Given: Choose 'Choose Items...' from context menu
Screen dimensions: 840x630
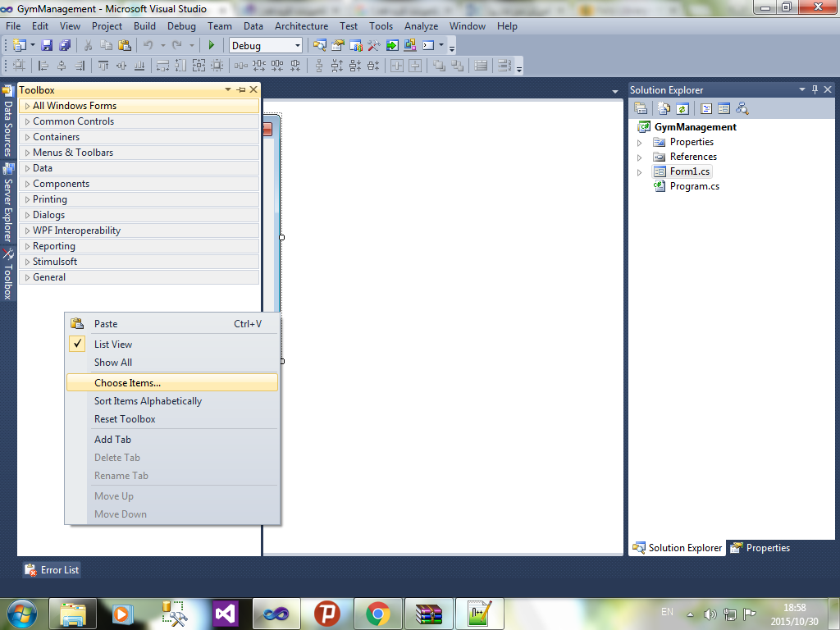Looking at the screenshot, I should 172,382.
